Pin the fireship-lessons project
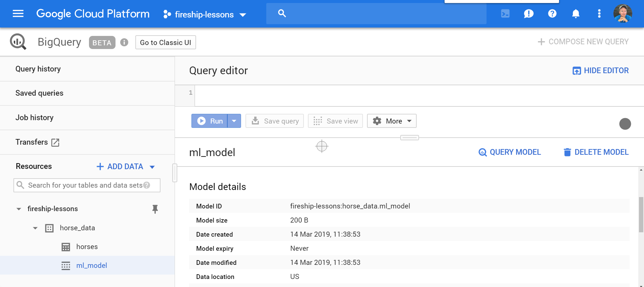This screenshot has width=644, height=287. [x=155, y=209]
